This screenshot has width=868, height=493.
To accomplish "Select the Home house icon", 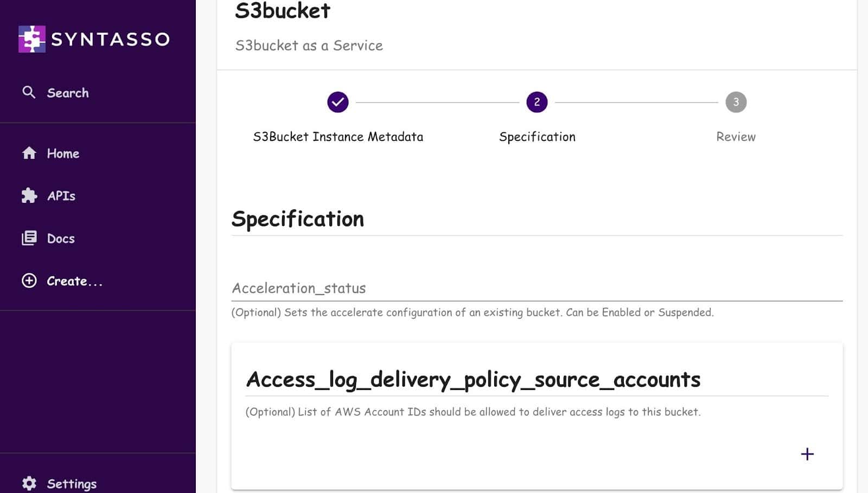I will click(28, 153).
